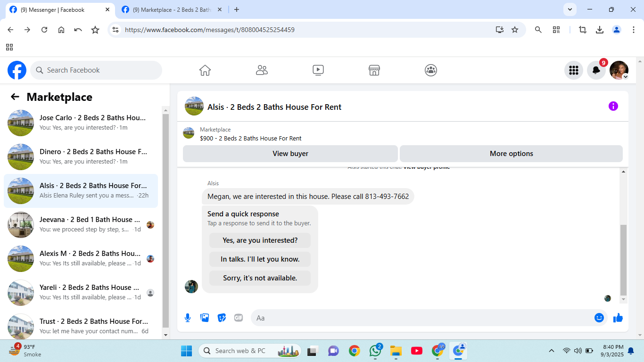This screenshot has width=644, height=362.
Task: Open the Dinero conversation
Action: coord(81,157)
